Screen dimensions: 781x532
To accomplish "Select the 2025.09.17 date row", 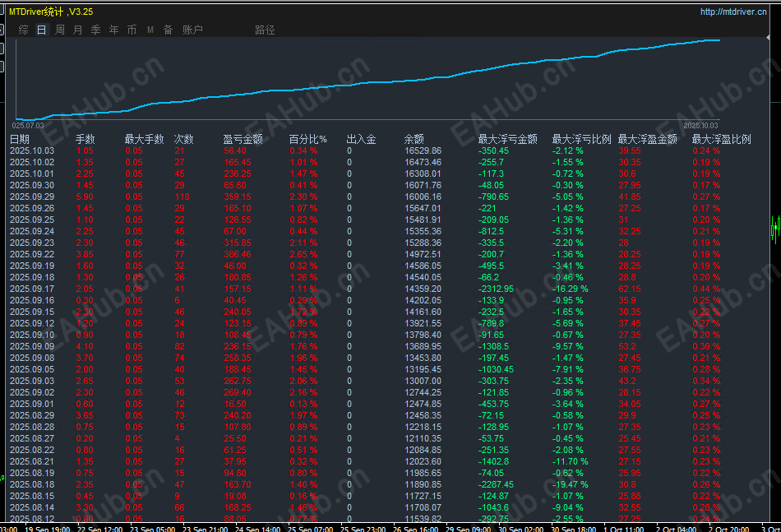I will point(32,289).
